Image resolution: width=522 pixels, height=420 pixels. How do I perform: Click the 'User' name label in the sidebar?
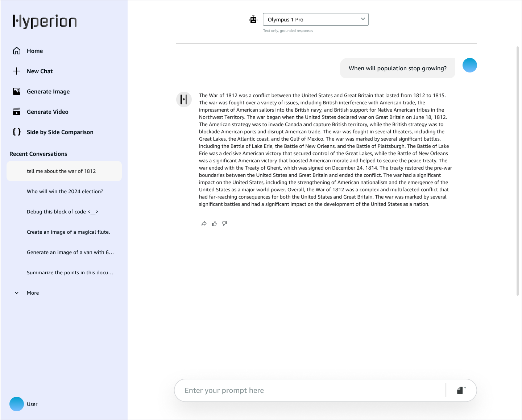point(32,404)
